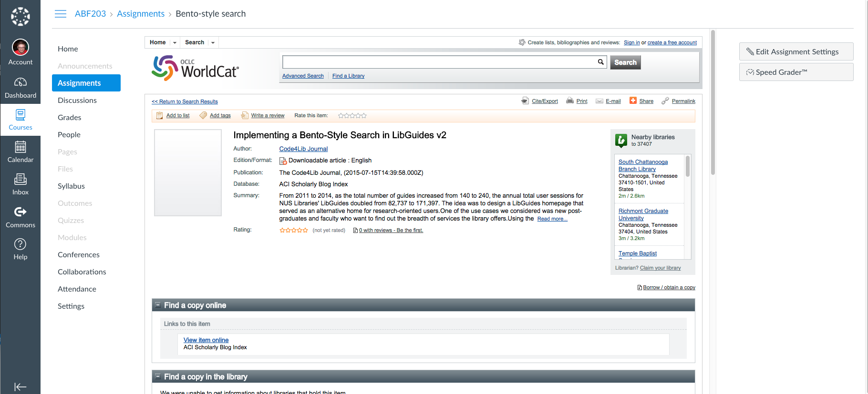Open People in course navigation
The image size is (868, 394).
tap(69, 134)
